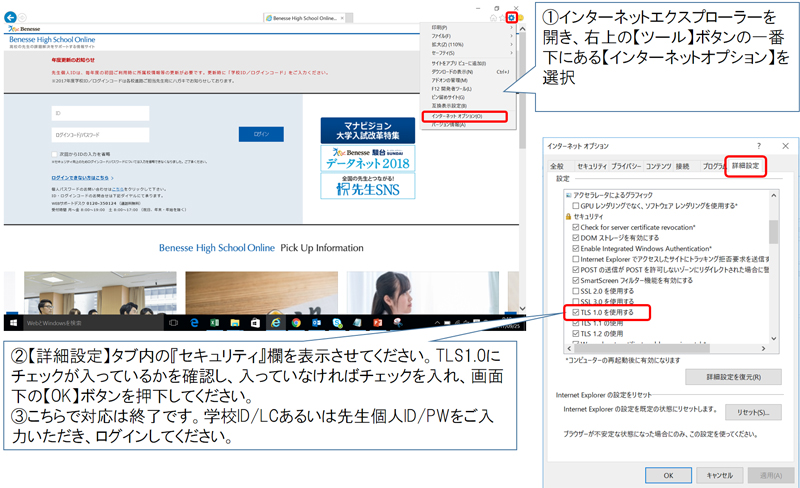Toggle the GPU software rendering checkbox
This screenshot has height=488, width=800.
coord(576,206)
